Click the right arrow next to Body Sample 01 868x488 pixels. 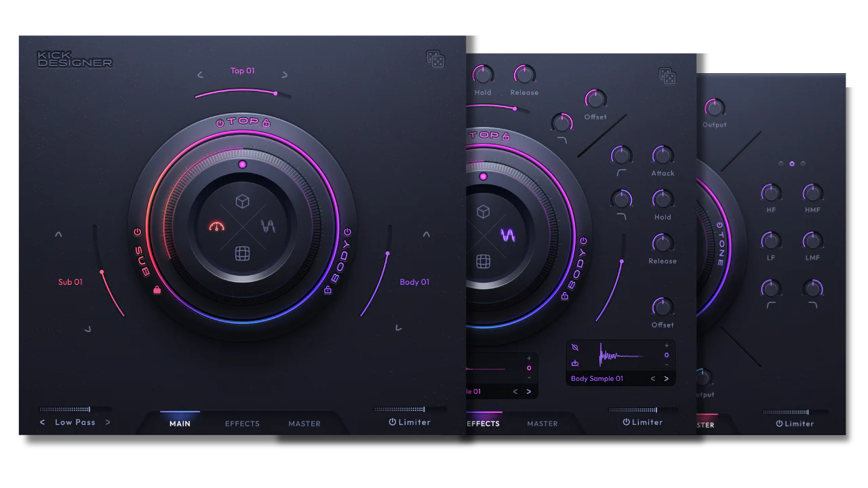pos(665,378)
